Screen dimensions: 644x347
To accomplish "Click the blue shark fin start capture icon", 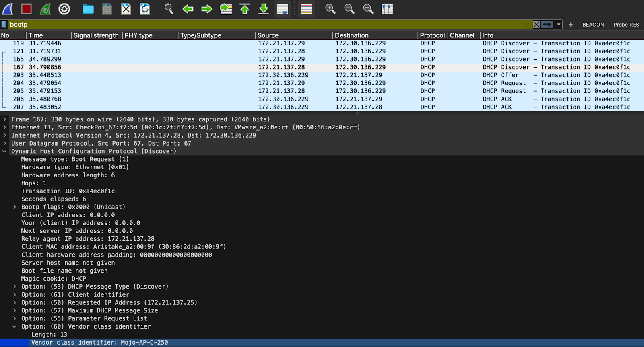I will 8,9.
